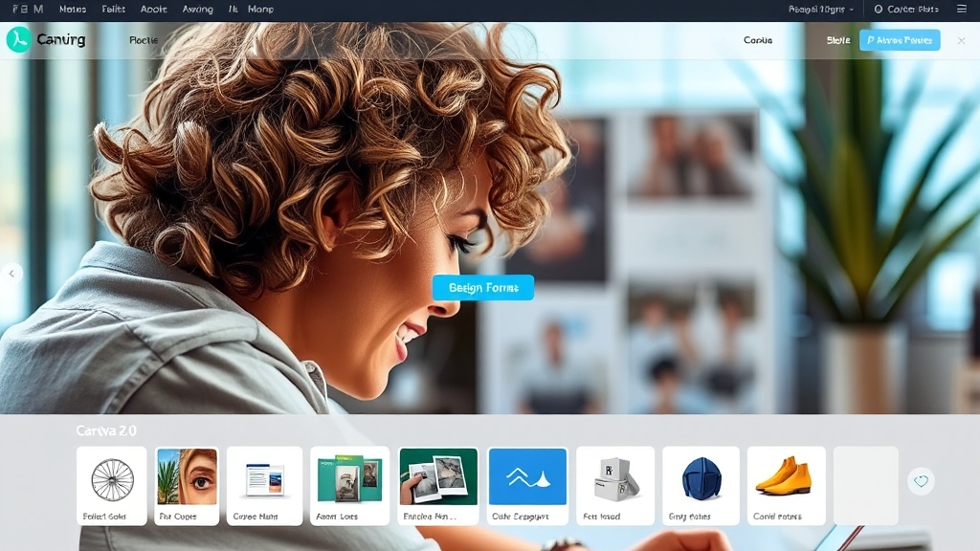Click the teal Canva logo icon
Image resolution: width=980 pixels, height=551 pixels.
point(19,39)
